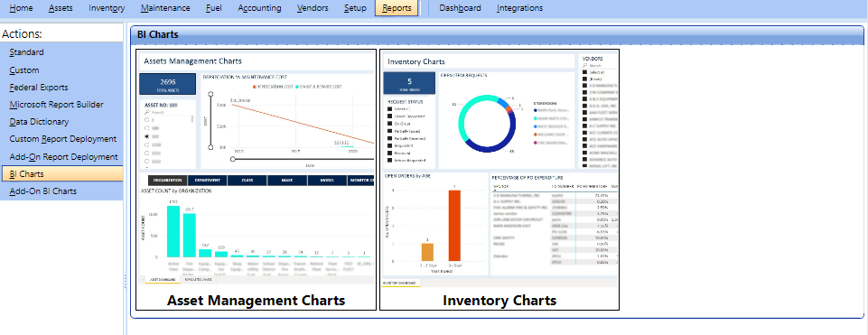Select Add-On Report Deployment action
Viewport: 868px width, 335px height.
pyautogui.click(x=63, y=157)
